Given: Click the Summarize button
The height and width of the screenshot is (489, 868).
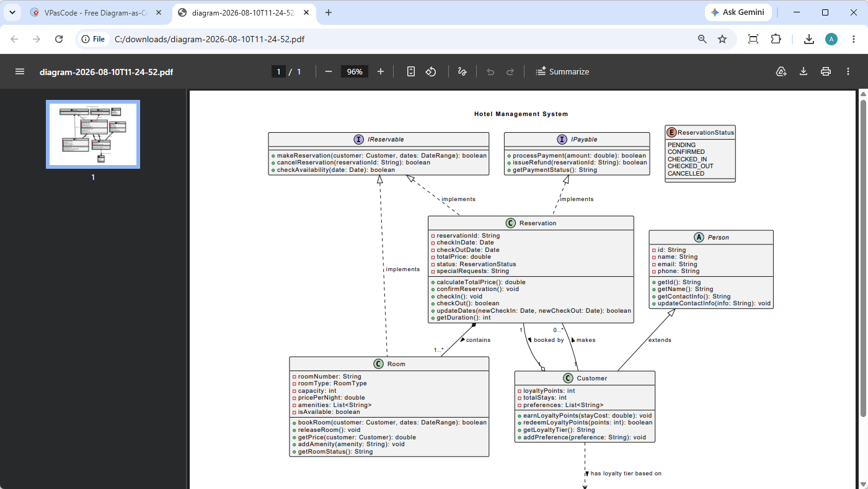Looking at the screenshot, I should click(x=562, y=71).
